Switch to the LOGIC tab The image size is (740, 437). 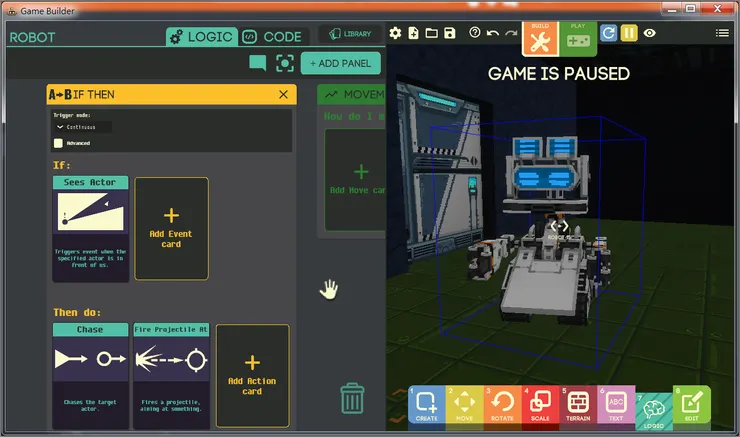point(202,36)
